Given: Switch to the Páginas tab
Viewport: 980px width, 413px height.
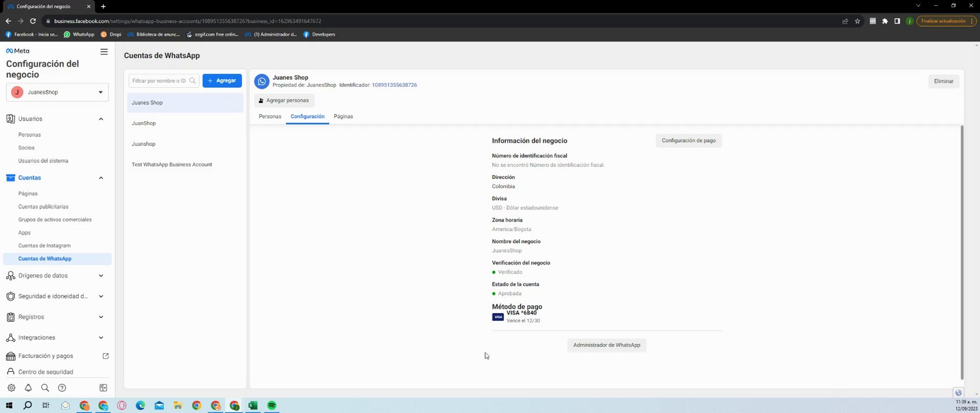Looking at the screenshot, I should click(x=343, y=116).
